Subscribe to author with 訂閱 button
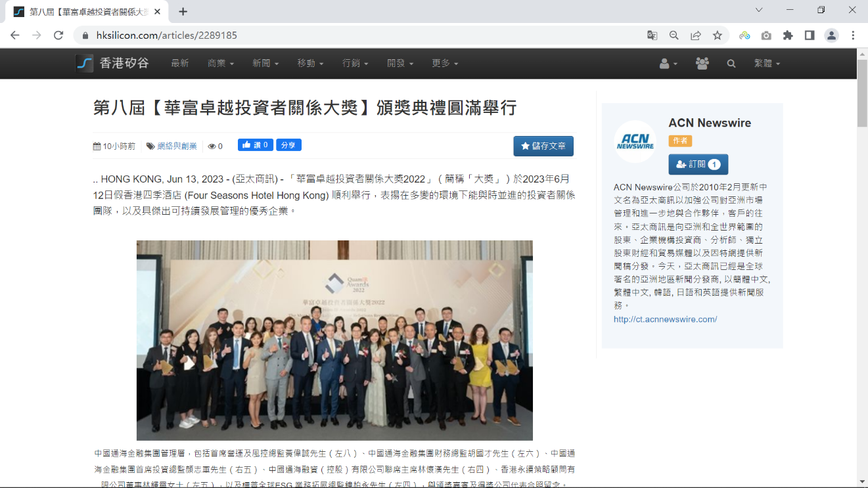 tap(698, 164)
